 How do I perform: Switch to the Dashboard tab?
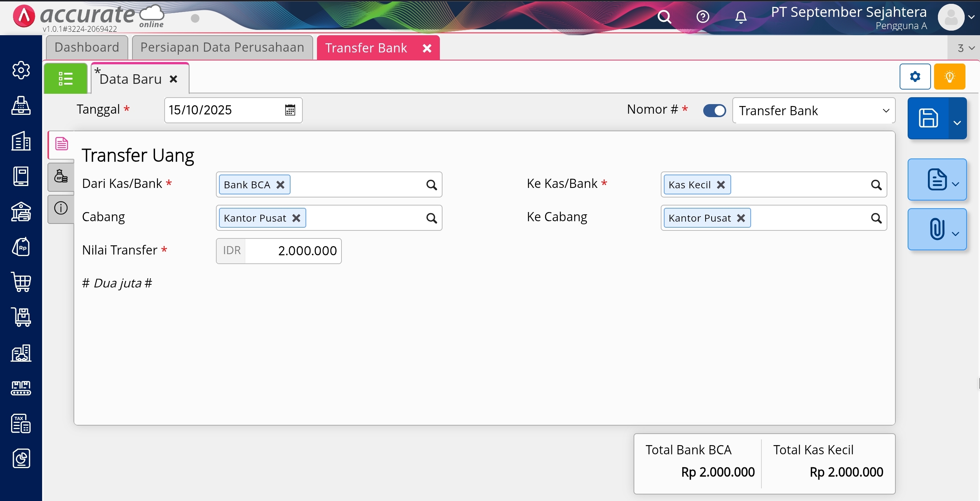point(87,47)
